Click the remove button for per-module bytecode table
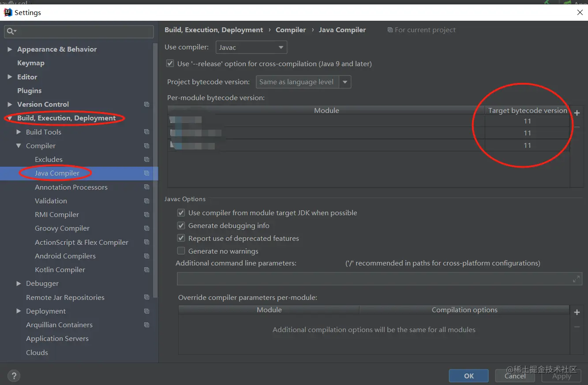The image size is (588, 385). coord(577,127)
